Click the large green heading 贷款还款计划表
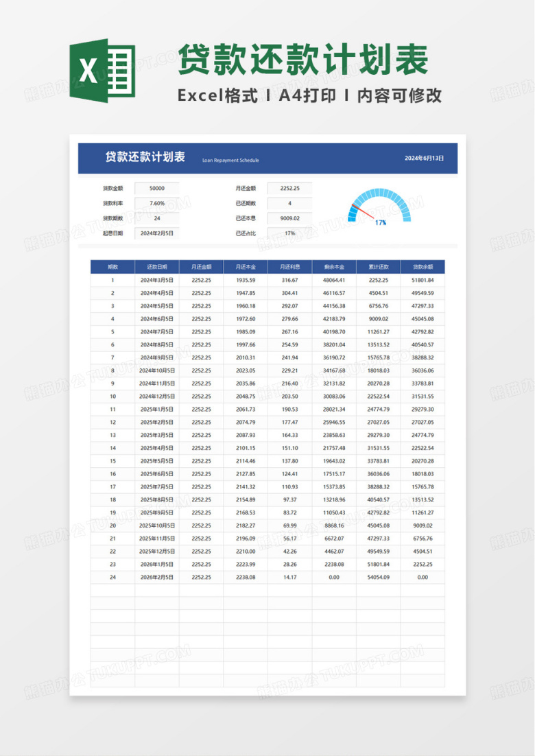 [x=303, y=59]
